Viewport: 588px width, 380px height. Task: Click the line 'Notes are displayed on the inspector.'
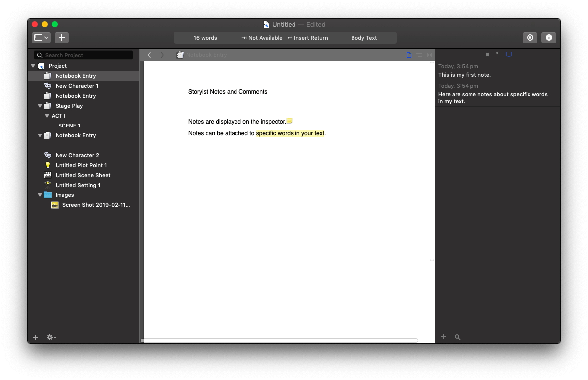(x=237, y=122)
